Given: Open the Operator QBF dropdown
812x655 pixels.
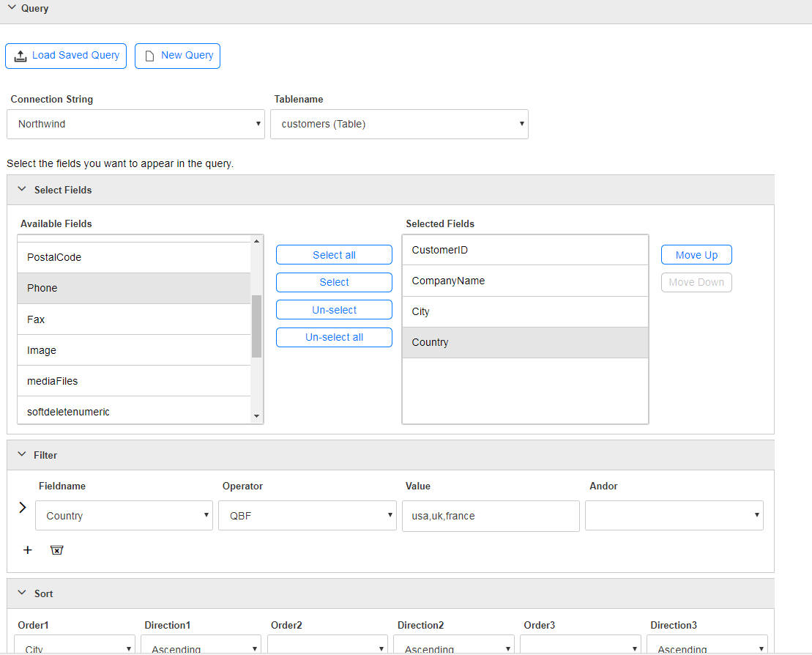Looking at the screenshot, I should coord(307,516).
